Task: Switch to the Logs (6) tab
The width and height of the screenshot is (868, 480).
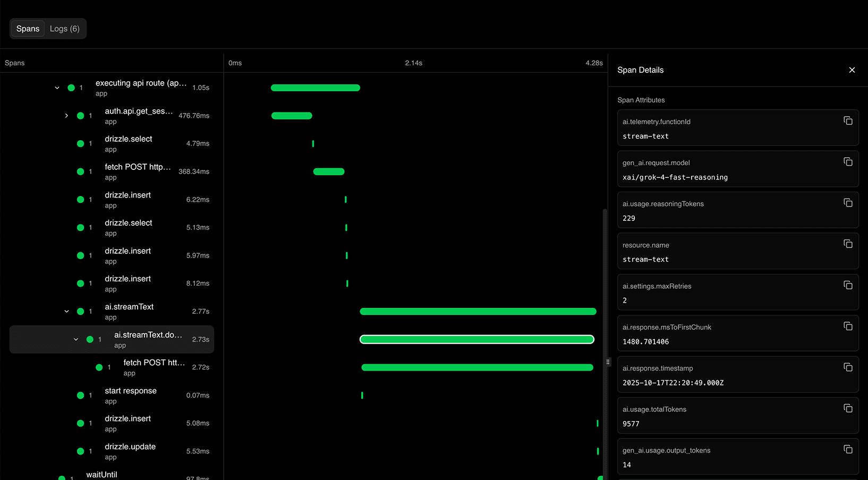Action: 64,28
